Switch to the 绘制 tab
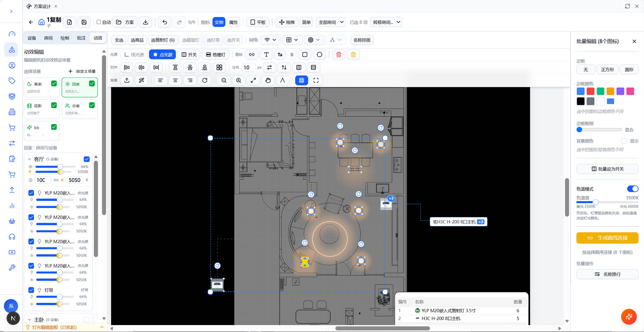This screenshot has height=332, width=644. click(x=64, y=38)
